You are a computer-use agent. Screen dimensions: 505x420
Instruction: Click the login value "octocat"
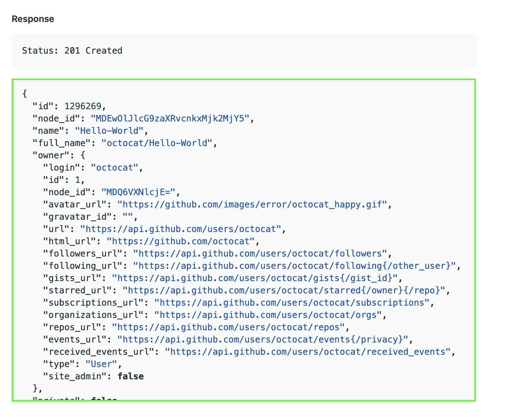pos(114,167)
